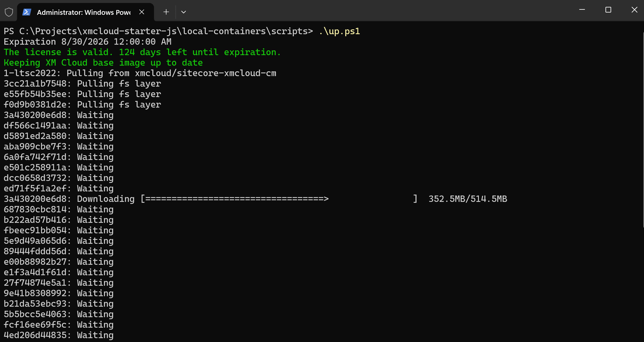Click the green 'license is valid' line

[x=142, y=52]
